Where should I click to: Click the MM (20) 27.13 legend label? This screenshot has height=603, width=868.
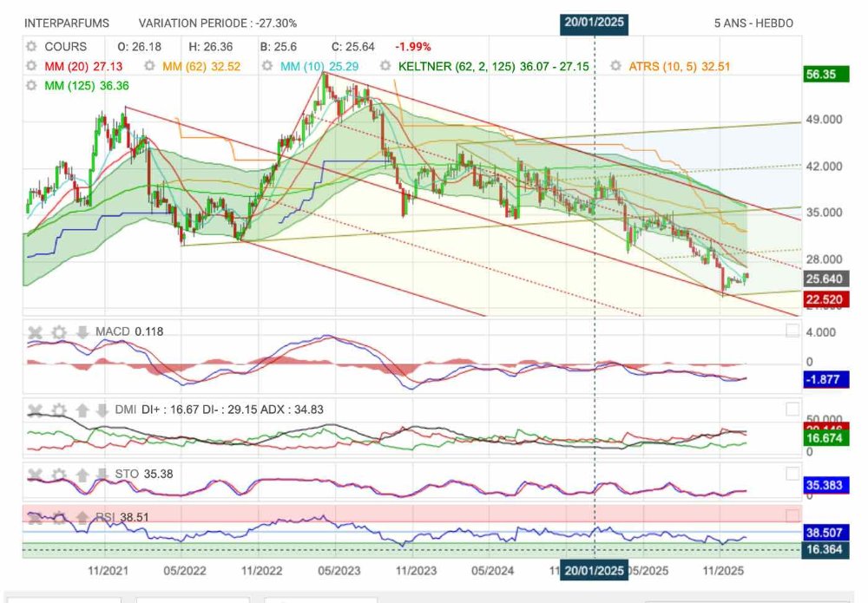click(x=83, y=67)
